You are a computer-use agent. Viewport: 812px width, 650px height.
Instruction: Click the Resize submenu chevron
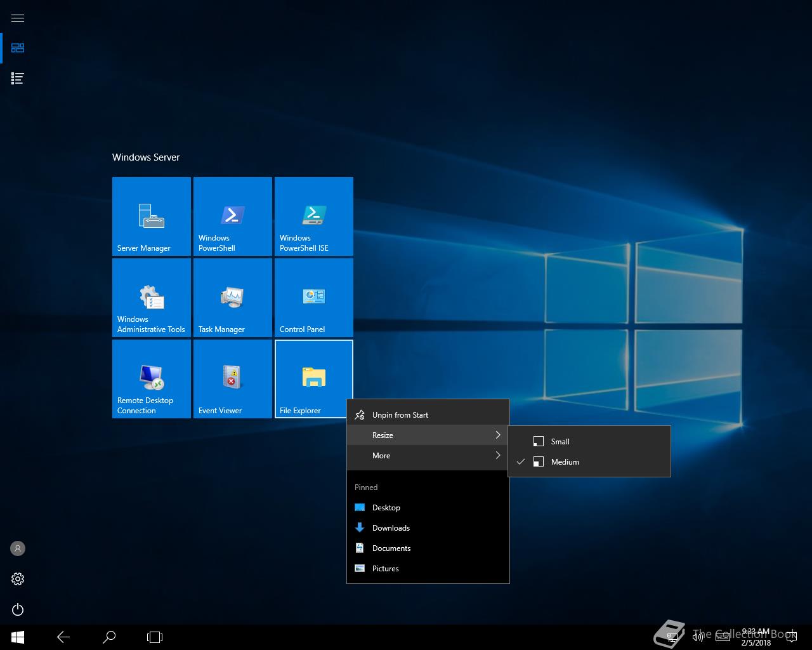coord(498,435)
